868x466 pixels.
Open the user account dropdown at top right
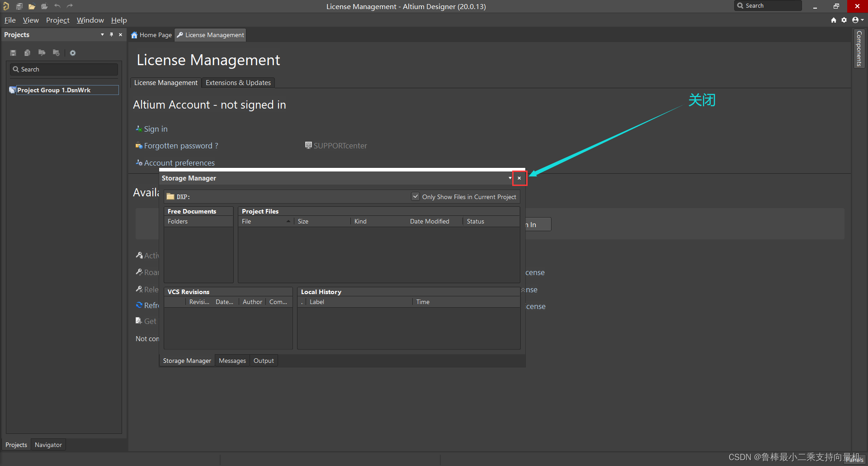tap(857, 20)
